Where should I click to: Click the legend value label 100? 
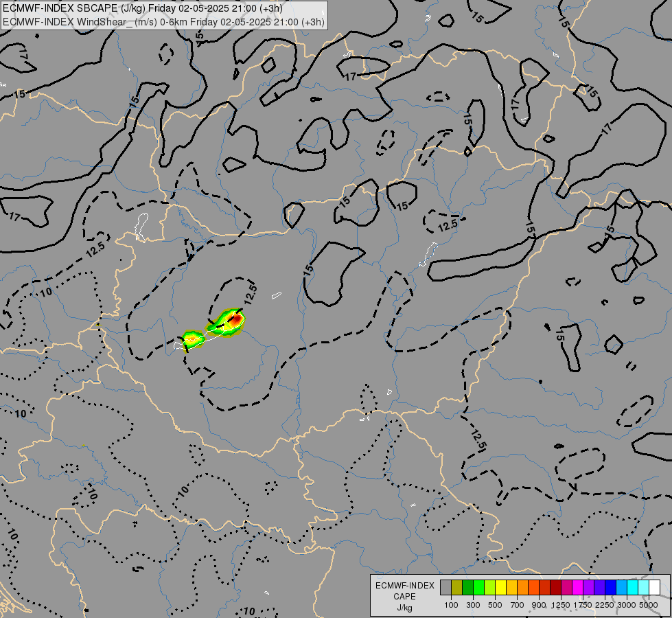[x=451, y=605]
